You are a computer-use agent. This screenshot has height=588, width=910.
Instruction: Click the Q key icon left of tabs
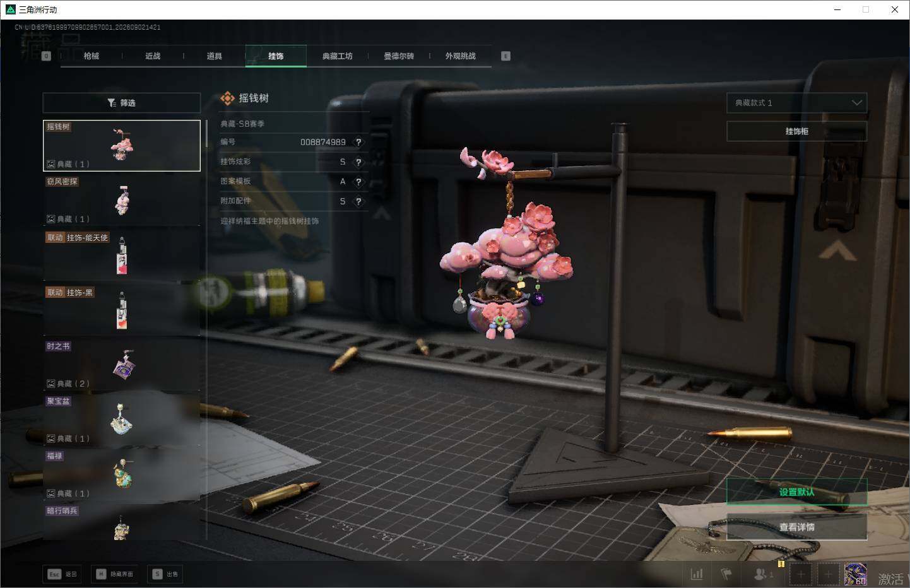(x=46, y=56)
